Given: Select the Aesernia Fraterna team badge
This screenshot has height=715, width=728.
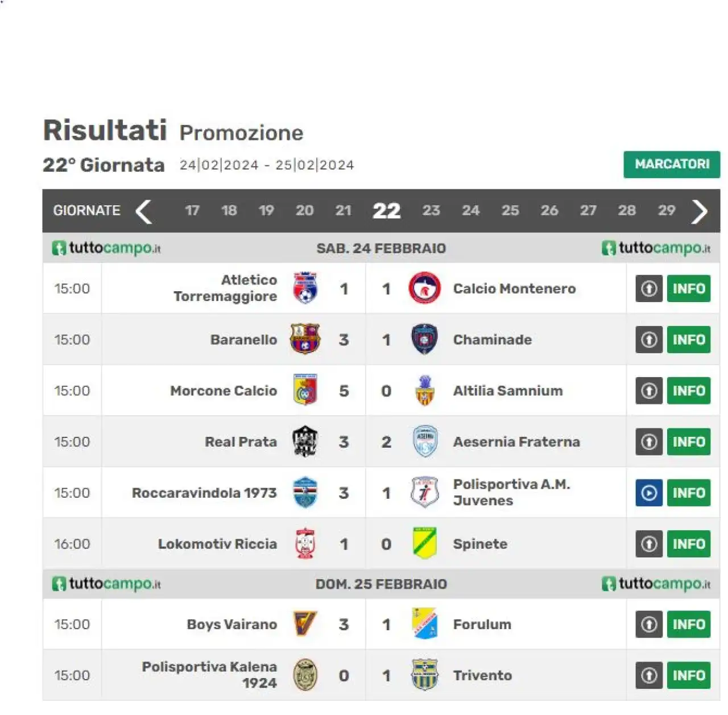Looking at the screenshot, I should click(x=425, y=441).
